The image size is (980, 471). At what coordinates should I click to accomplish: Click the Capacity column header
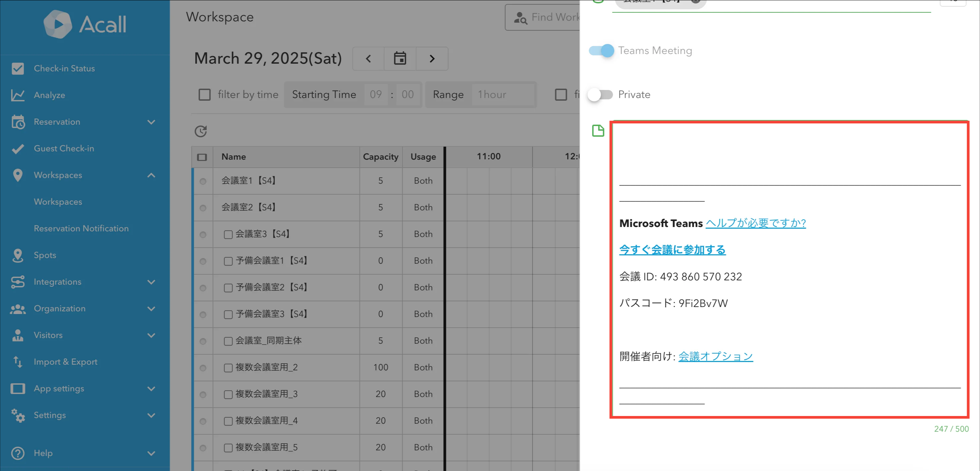[381, 157]
